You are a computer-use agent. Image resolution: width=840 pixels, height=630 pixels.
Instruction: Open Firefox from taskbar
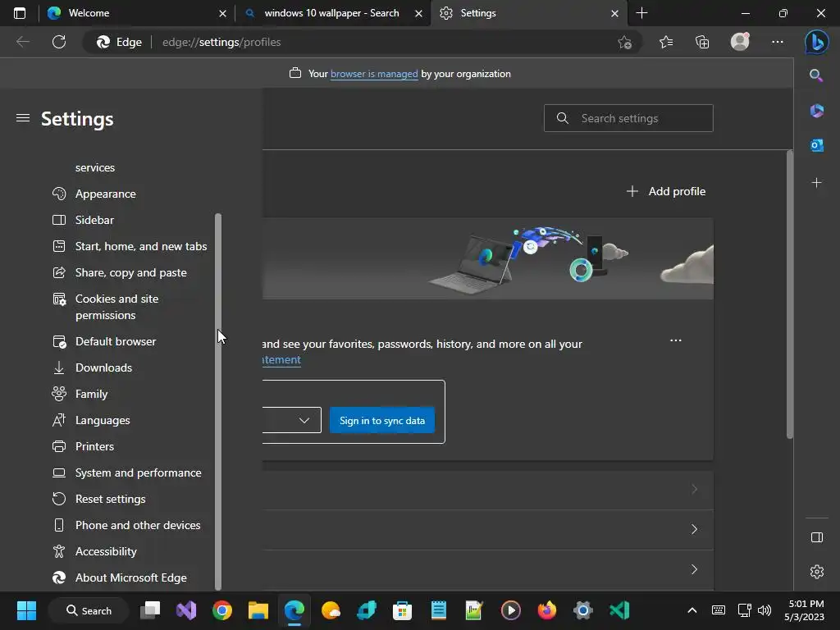pyautogui.click(x=547, y=610)
